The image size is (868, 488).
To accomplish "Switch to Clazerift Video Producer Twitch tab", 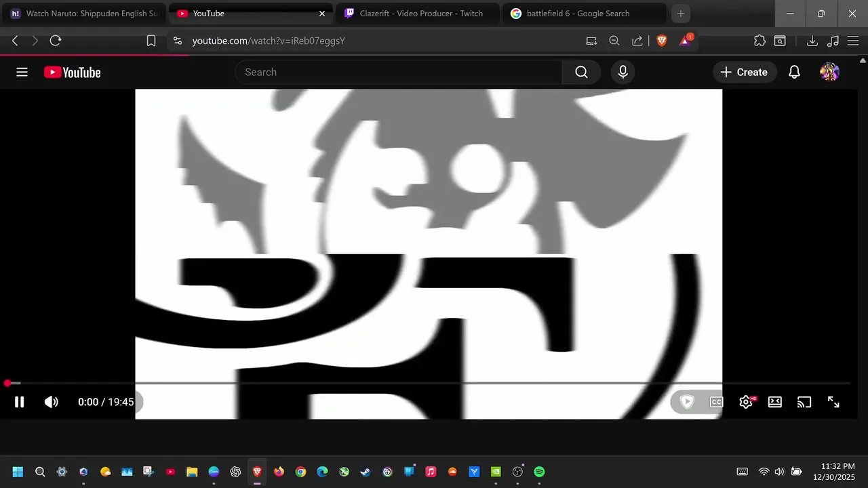I will pyautogui.click(x=417, y=14).
